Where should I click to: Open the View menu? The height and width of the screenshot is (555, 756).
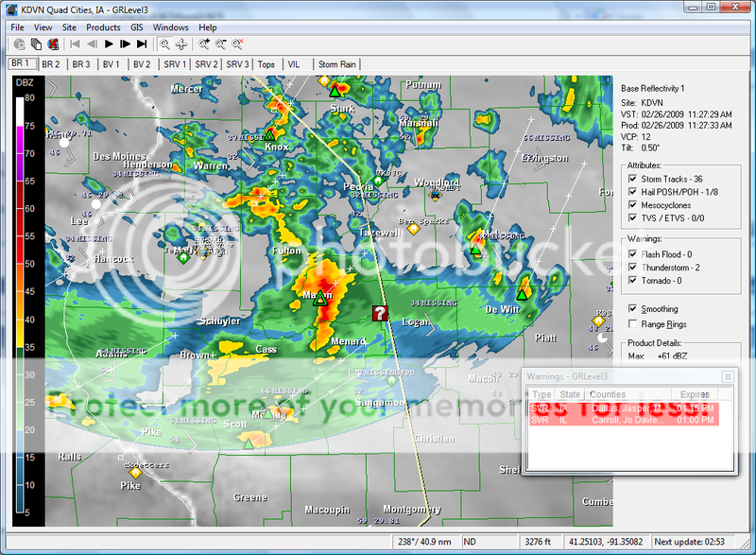[x=43, y=27]
